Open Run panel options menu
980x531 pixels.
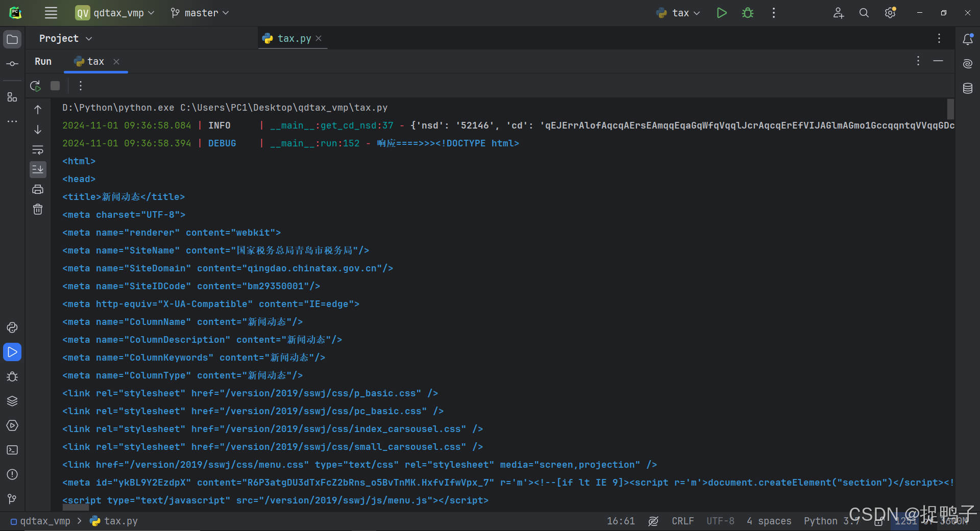[x=918, y=61]
